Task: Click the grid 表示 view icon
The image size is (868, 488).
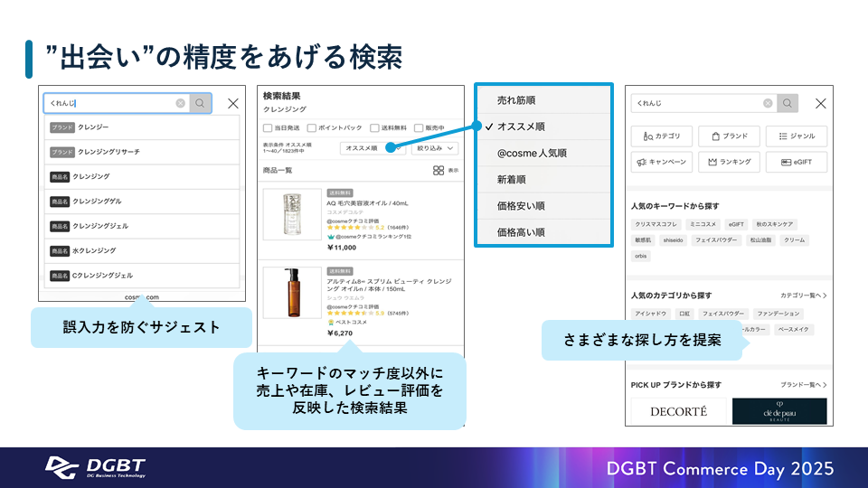Action: (x=439, y=170)
